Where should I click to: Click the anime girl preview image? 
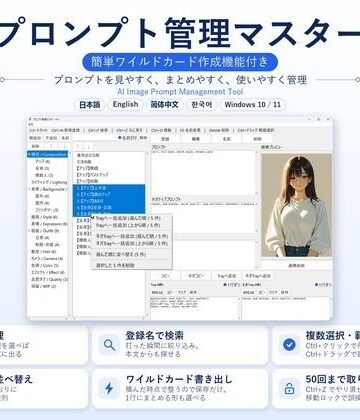click(296, 205)
